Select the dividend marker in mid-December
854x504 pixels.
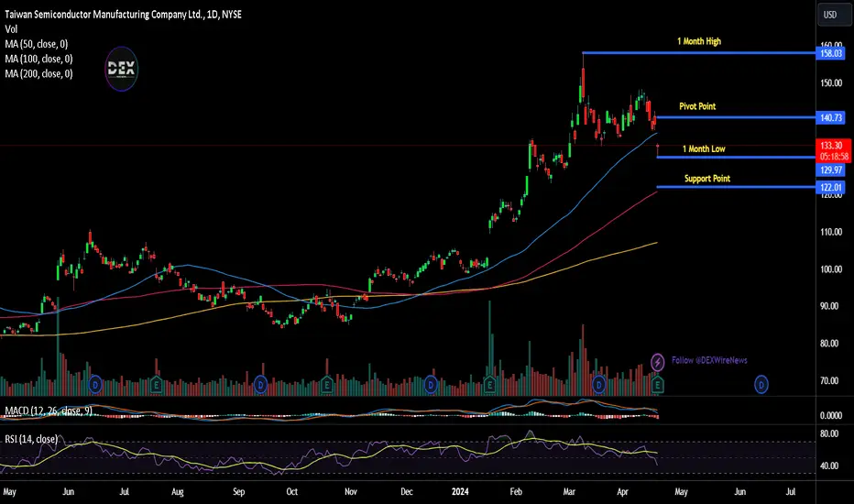[x=431, y=385]
